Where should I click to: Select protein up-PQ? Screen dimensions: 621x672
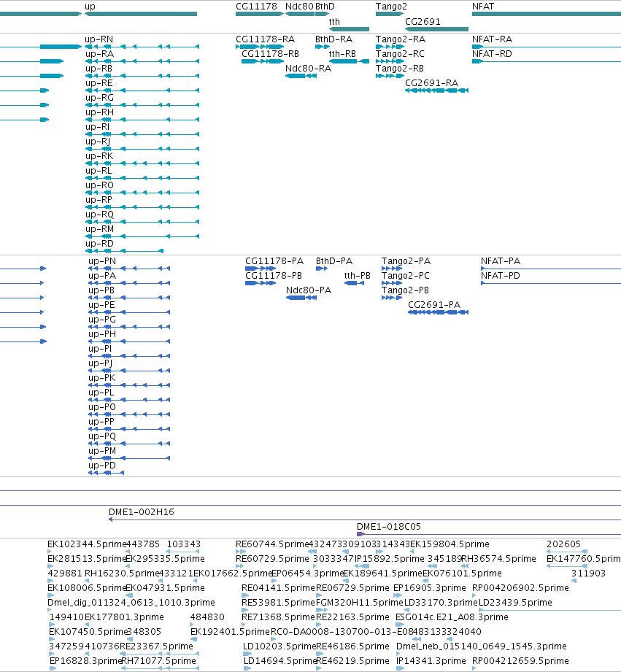[x=102, y=436]
